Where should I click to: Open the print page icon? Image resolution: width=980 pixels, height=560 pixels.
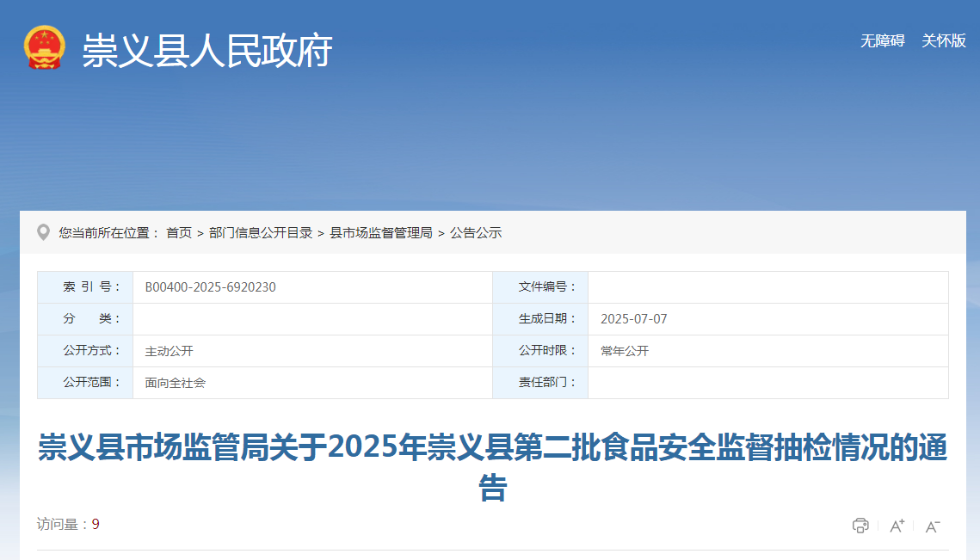[860, 526]
